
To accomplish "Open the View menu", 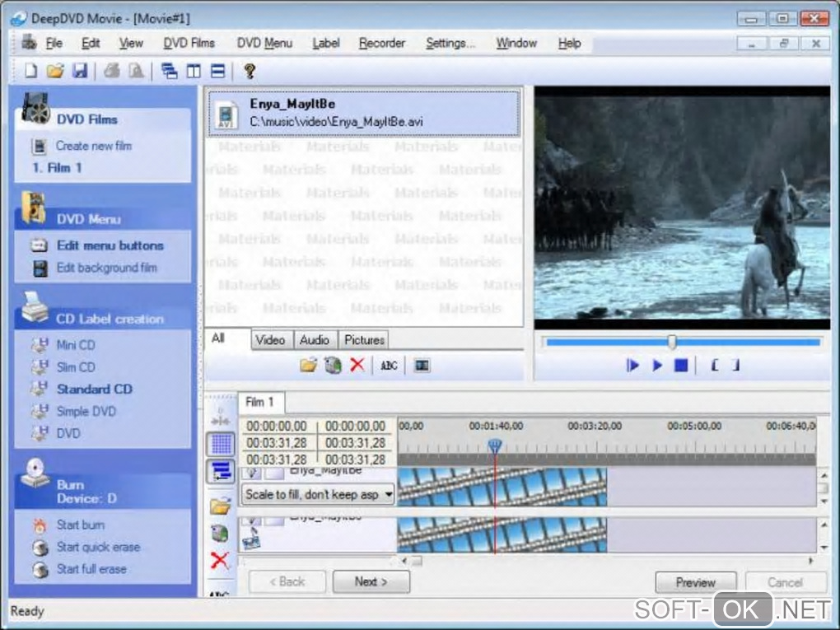I will (x=131, y=43).
